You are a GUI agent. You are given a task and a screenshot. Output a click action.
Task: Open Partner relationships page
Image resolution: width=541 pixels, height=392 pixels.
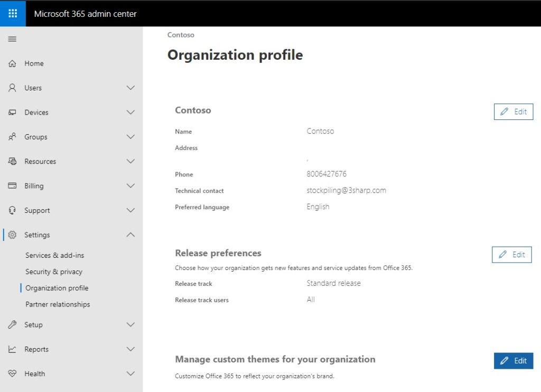(x=58, y=304)
